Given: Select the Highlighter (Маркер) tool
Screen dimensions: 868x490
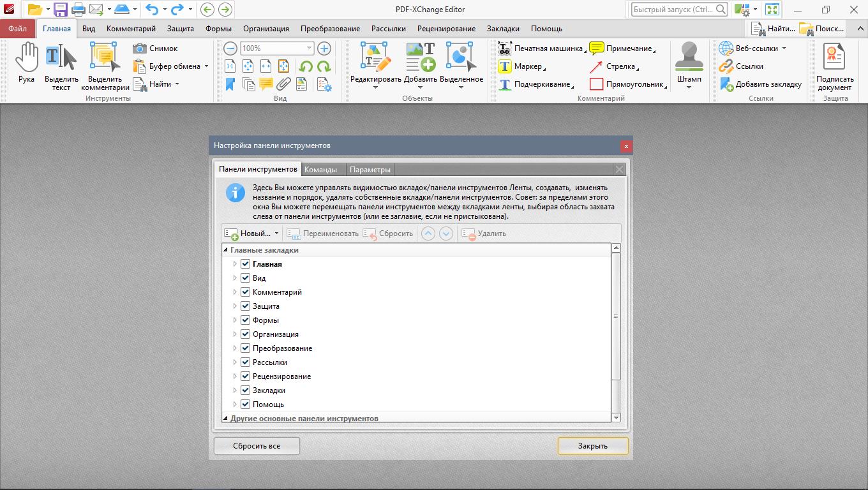Looking at the screenshot, I should pyautogui.click(x=521, y=66).
